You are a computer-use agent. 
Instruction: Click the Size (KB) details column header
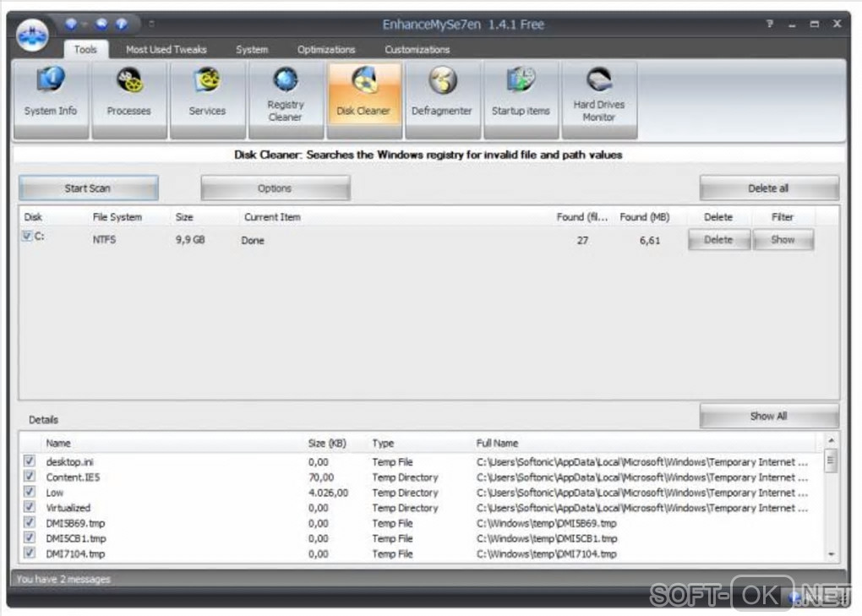tap(327, 443)
